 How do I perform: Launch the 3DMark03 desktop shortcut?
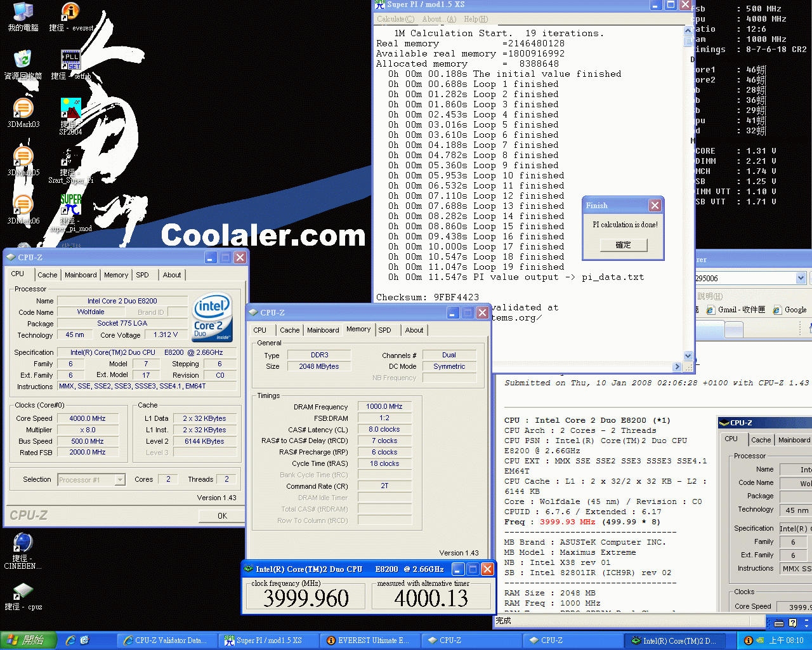click(23, 113)
